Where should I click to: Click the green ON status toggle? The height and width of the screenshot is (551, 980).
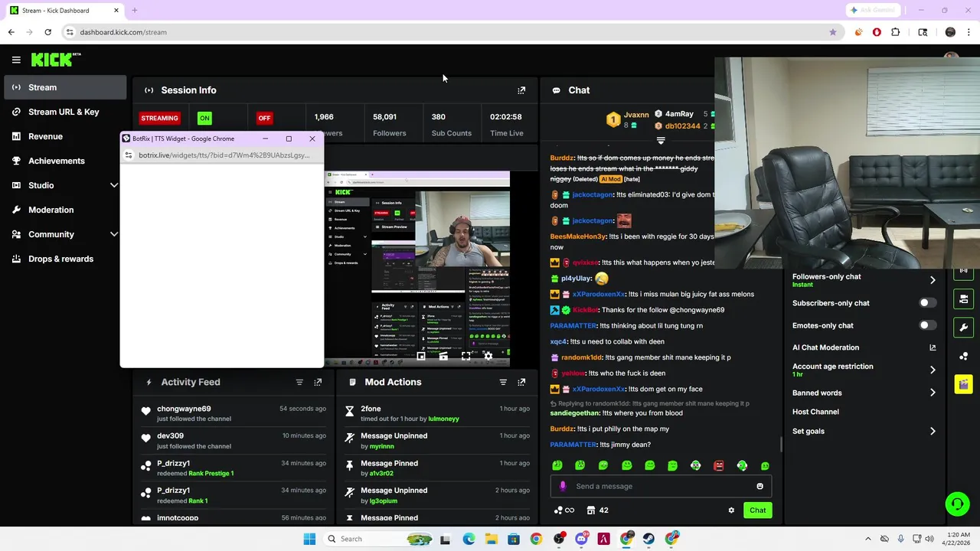[204, 118]
